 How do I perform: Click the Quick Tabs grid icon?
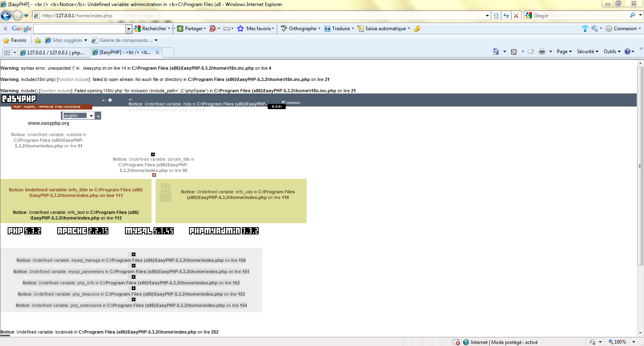pyautogui.click(x=7, y=52)
